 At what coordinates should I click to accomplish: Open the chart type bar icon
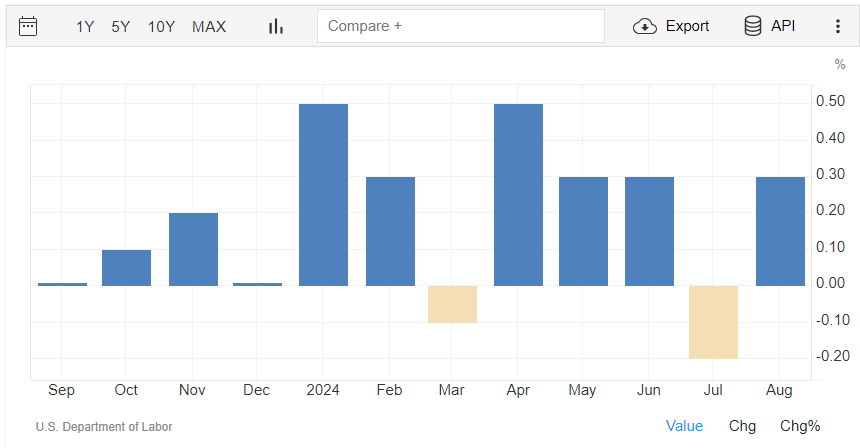[x=276, y=26]
